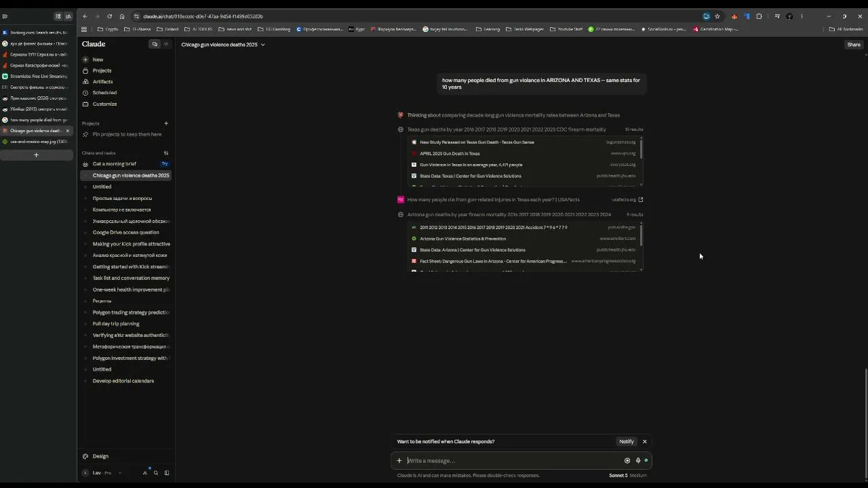Open the Projects section
Viewport: 868px width, 488px height.
pos(102,70)
